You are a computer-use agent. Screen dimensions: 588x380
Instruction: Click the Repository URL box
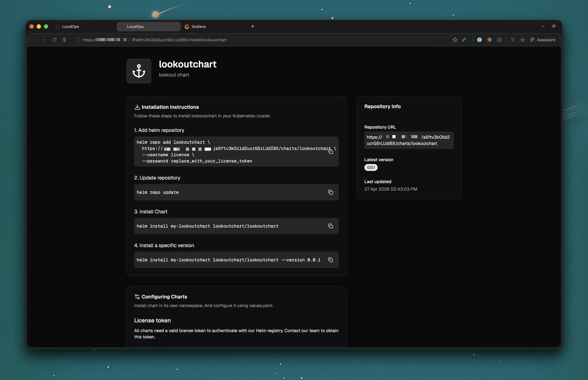409,140
